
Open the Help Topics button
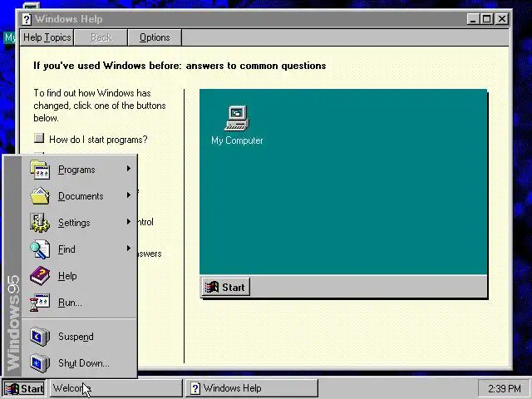pos(47,37)
